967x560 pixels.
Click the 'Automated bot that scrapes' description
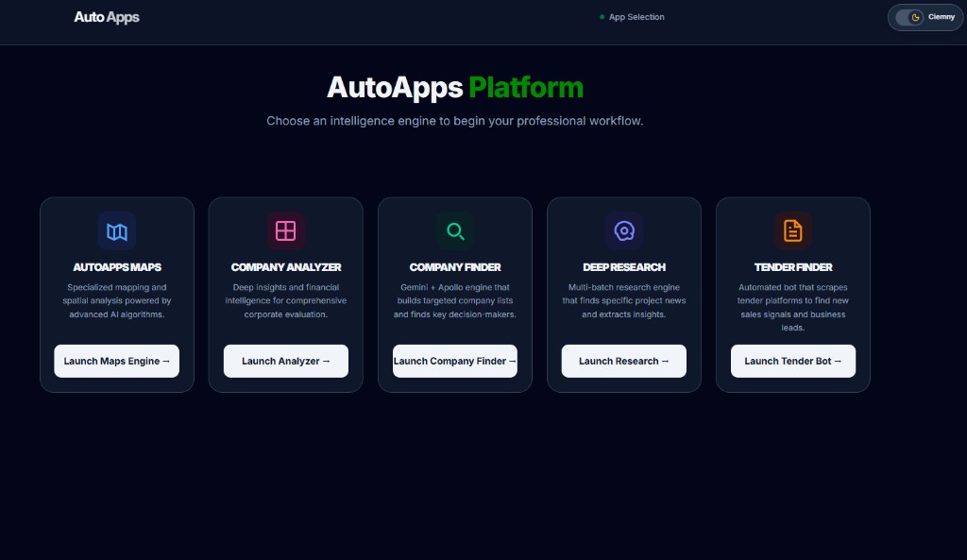[x=793, y=308]
